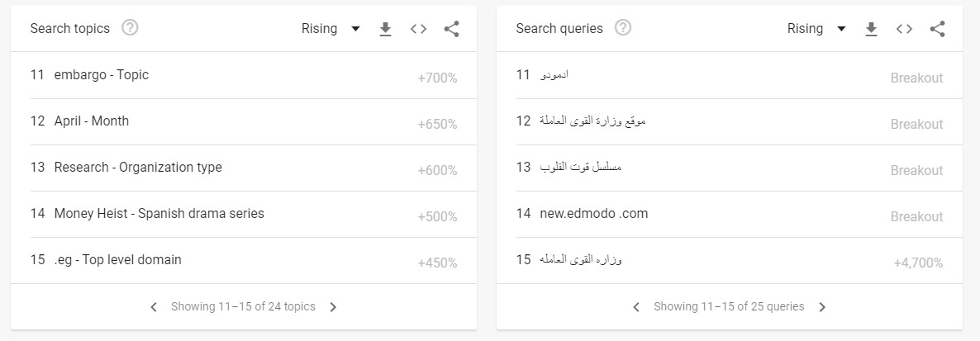Screen dimensions: 980x341
Task: Go to next page of queries
Action: 822,306
